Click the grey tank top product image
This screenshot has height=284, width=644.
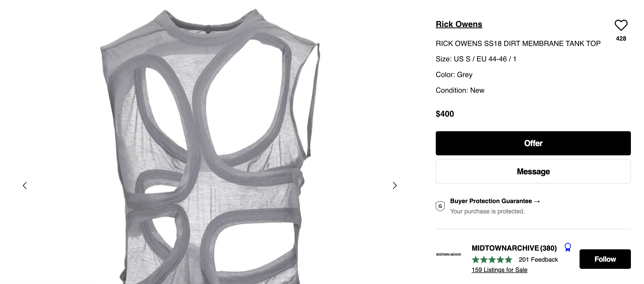point(210,146)
